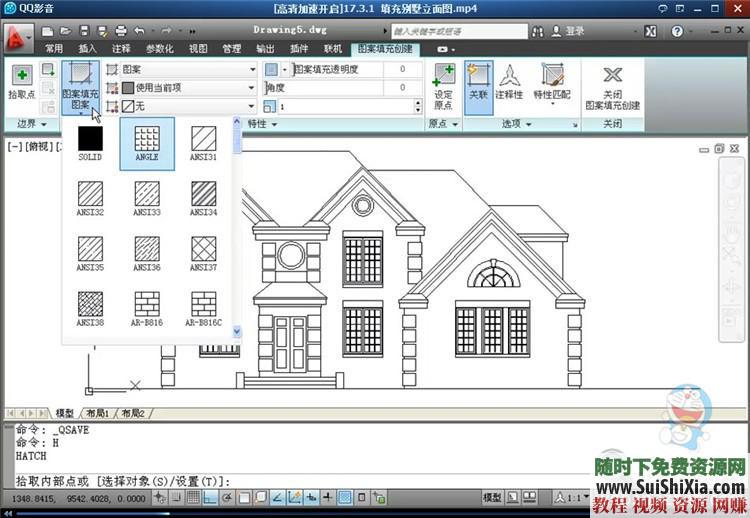This screenshot has width=750, height=518.
Task: Click the hatch pattern scale stepper arrows
Action: pos(418,106)
